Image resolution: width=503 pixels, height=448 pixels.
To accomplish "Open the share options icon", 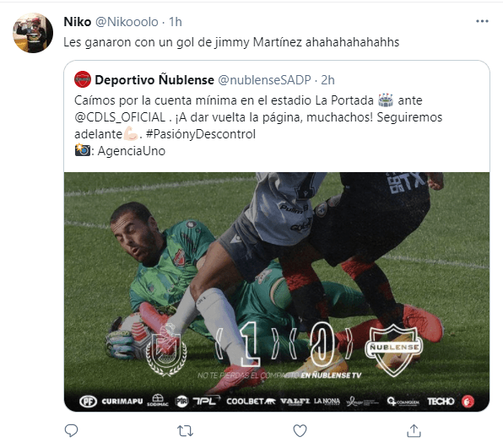I will pyautogui.click(x=414, y=430).
